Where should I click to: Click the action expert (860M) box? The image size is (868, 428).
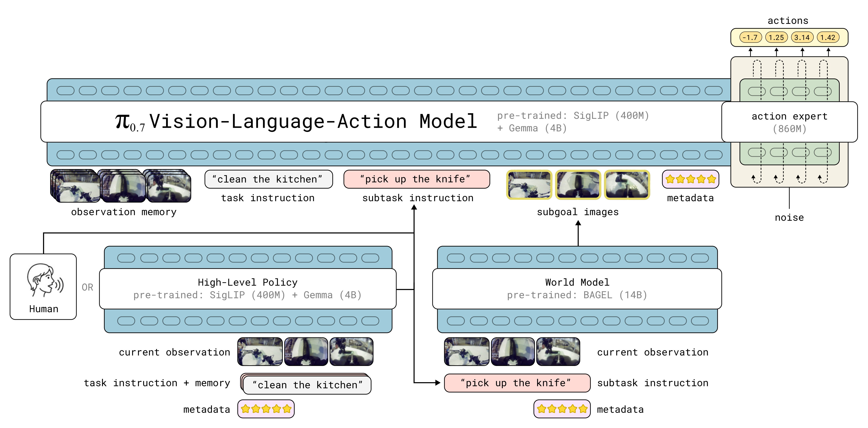pyautogui.click(x=789, y=122)
